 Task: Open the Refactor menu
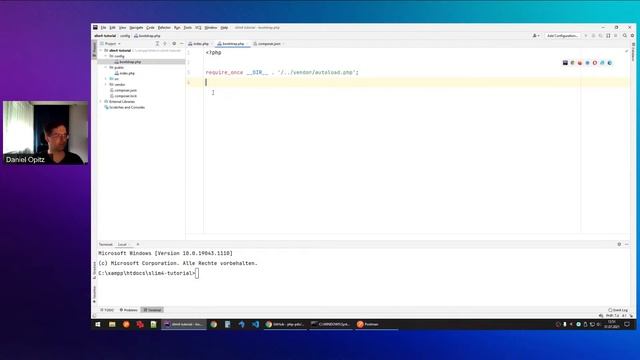tap(164, 28)
